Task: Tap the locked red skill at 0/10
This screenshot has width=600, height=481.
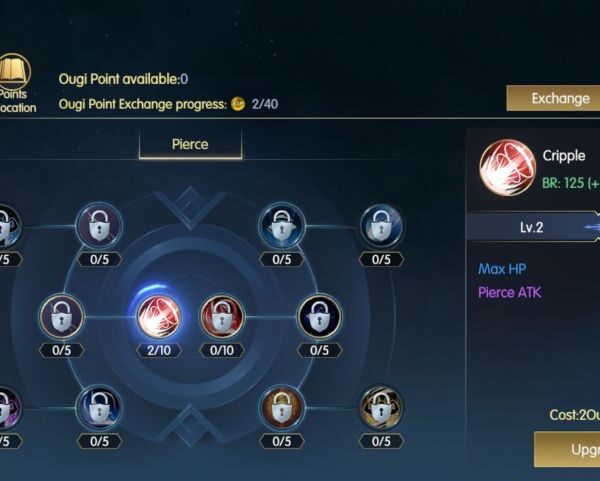Action: click(x=222, y=316)
